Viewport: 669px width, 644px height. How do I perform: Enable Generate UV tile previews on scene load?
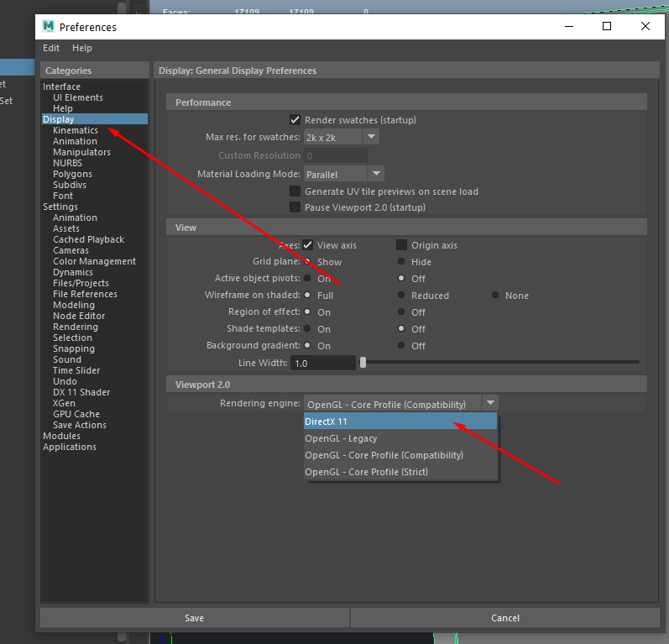click(x=295, y=191)
